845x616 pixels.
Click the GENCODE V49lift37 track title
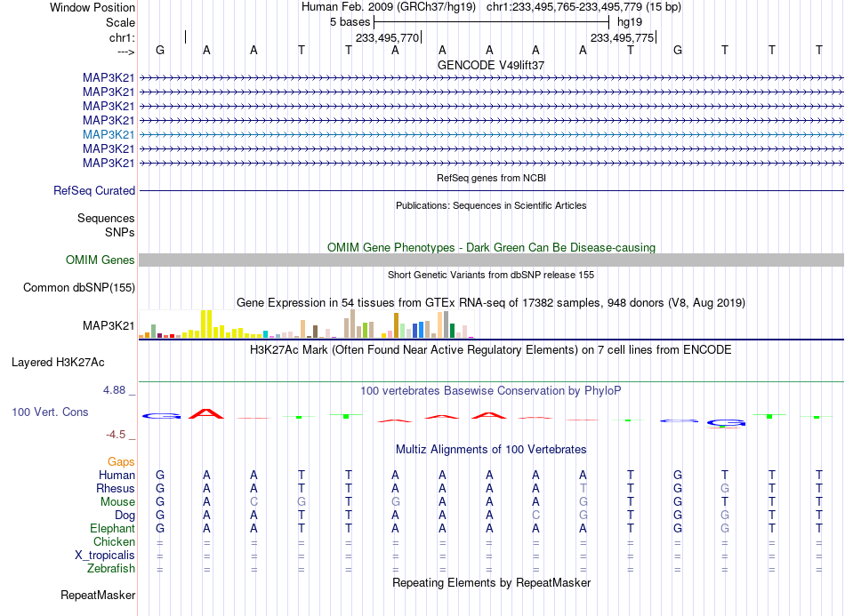tap(491, 65)
